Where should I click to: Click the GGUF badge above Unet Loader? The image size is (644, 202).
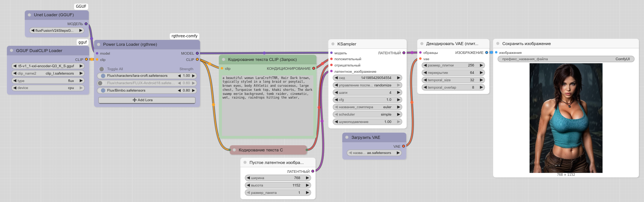pyautogui.click(x=81, y=6)
